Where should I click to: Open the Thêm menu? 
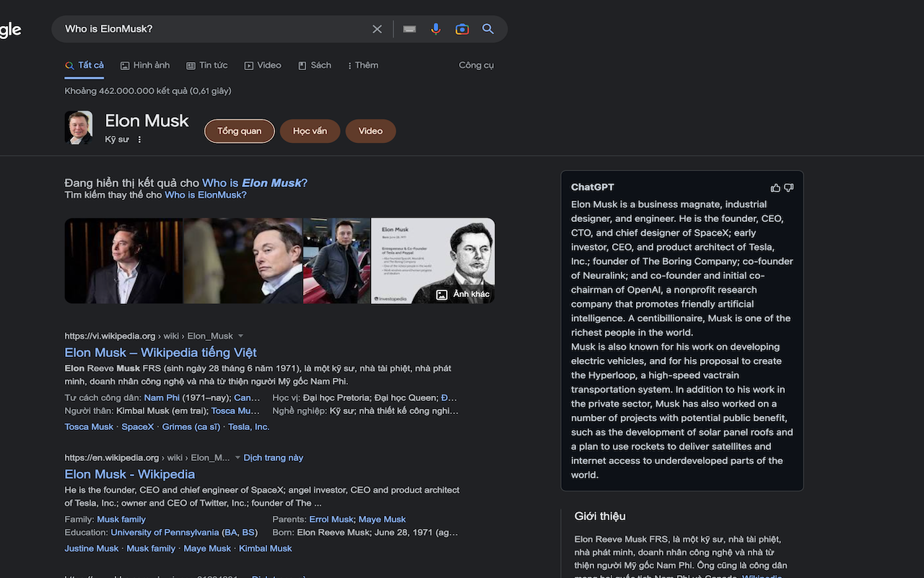tap(362, 66)
